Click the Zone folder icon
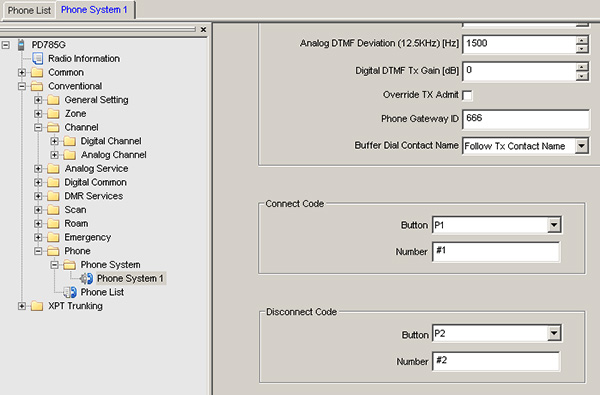Screen dimensions: 600x395 click(53, 114)
